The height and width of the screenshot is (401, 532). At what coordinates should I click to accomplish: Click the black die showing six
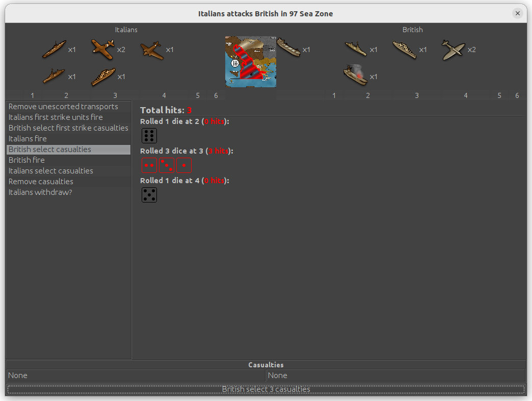[x=149, y=136]
